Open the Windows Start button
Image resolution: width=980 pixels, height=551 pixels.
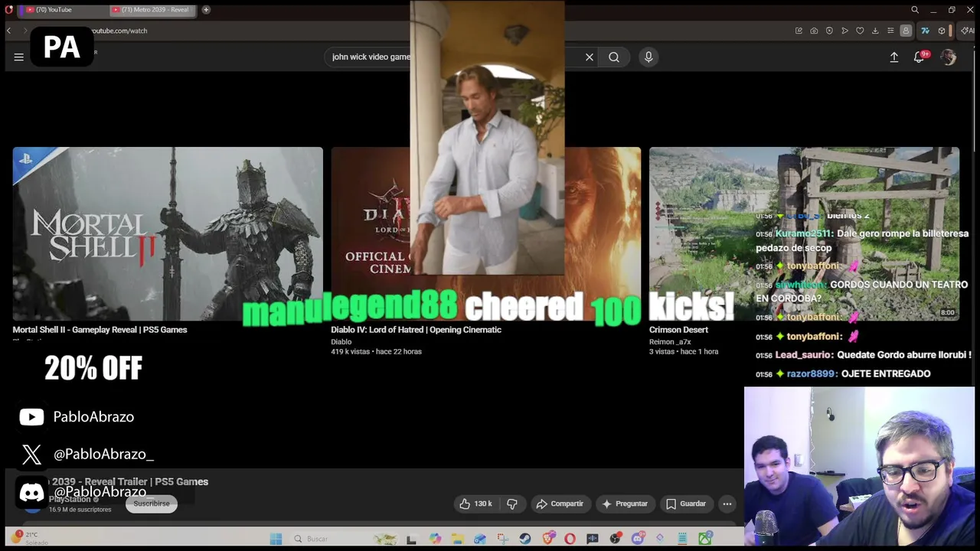point(276,539)
